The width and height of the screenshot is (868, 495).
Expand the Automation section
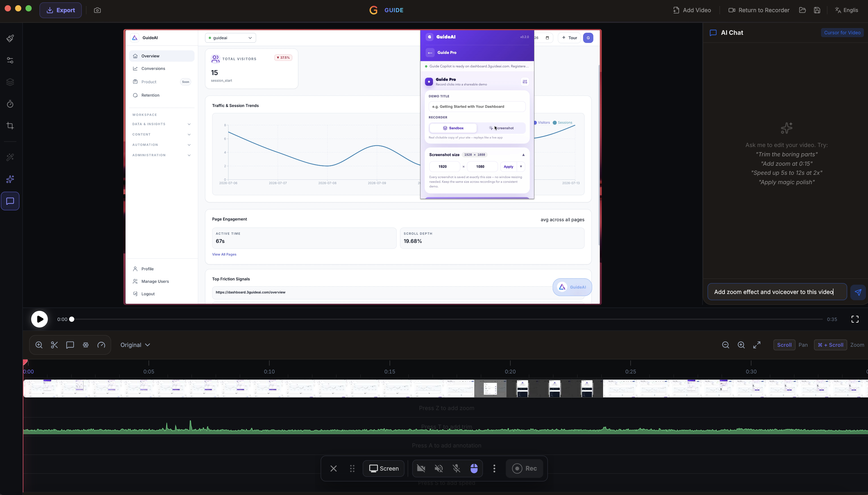click(162, 145)
